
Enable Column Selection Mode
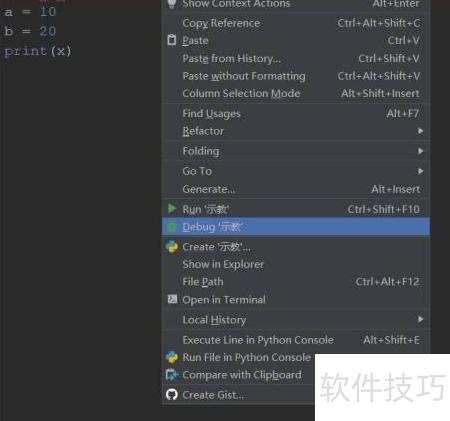(x=296, y=93)
